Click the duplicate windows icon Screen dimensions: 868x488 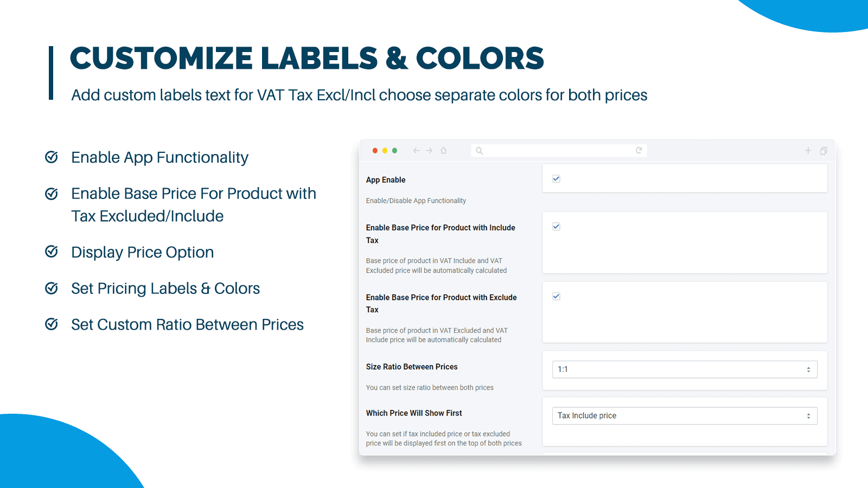tap(824, 151)
